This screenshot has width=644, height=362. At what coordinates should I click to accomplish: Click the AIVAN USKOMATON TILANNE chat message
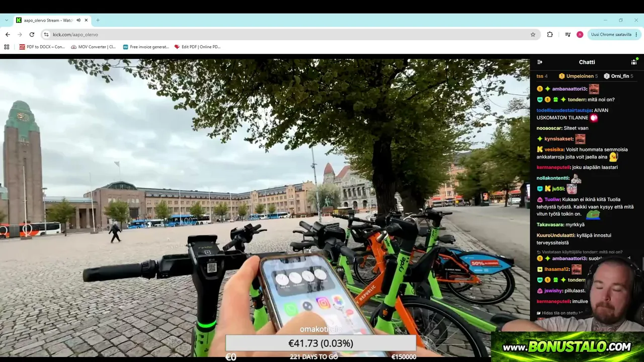click(x=573, y=114)
